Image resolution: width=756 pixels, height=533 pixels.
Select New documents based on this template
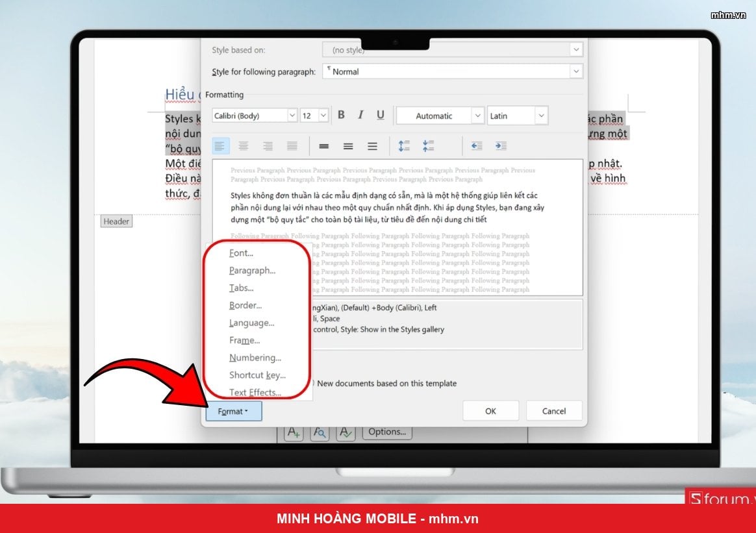386,384
